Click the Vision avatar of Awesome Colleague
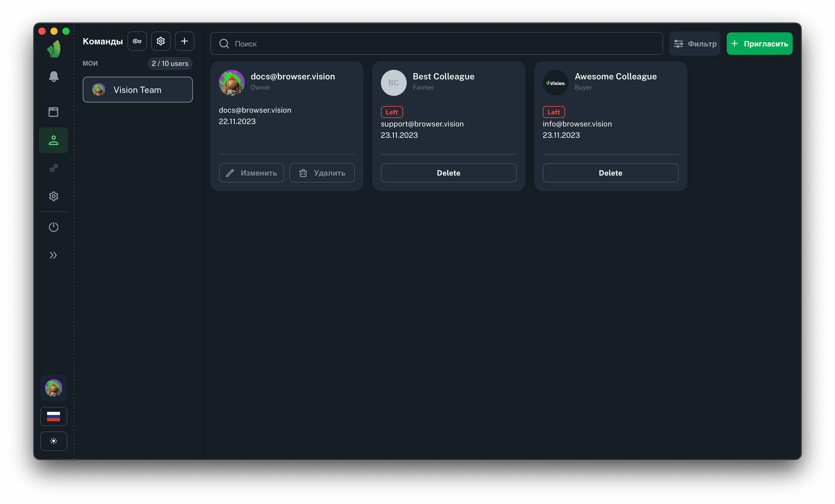Viewport: 835px width, 504px height. (x=556, y=83)
